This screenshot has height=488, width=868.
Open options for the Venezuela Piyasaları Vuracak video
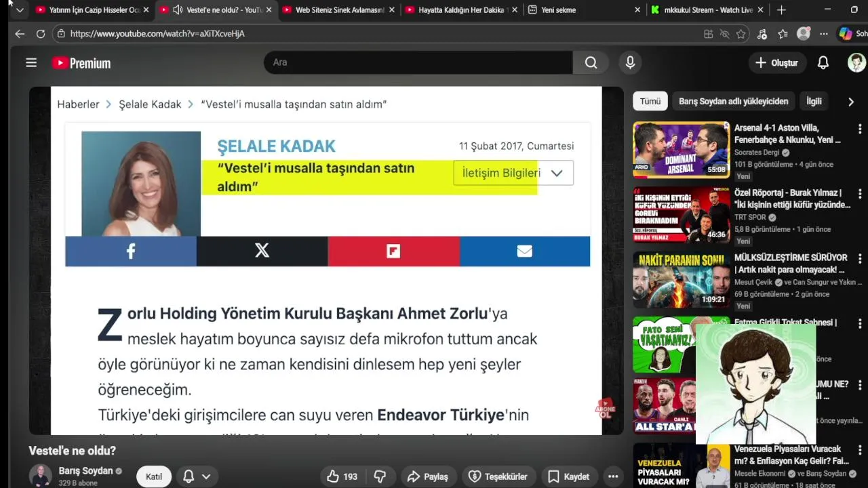(x=860, y=450)
